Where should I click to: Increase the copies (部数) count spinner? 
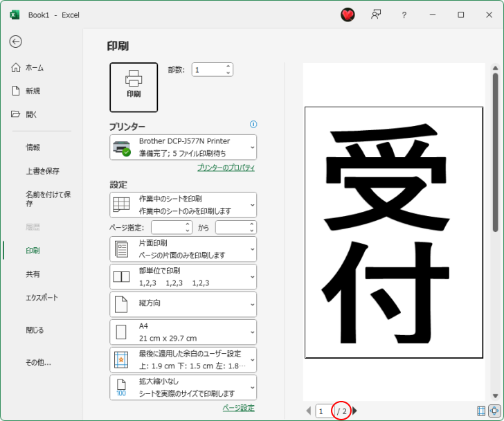tap(228, 66)
